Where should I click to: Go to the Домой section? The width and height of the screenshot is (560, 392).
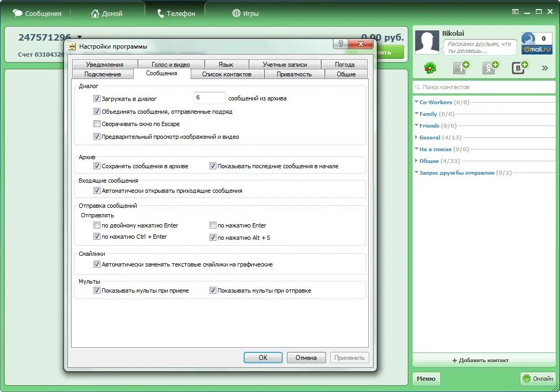point(106,13)
